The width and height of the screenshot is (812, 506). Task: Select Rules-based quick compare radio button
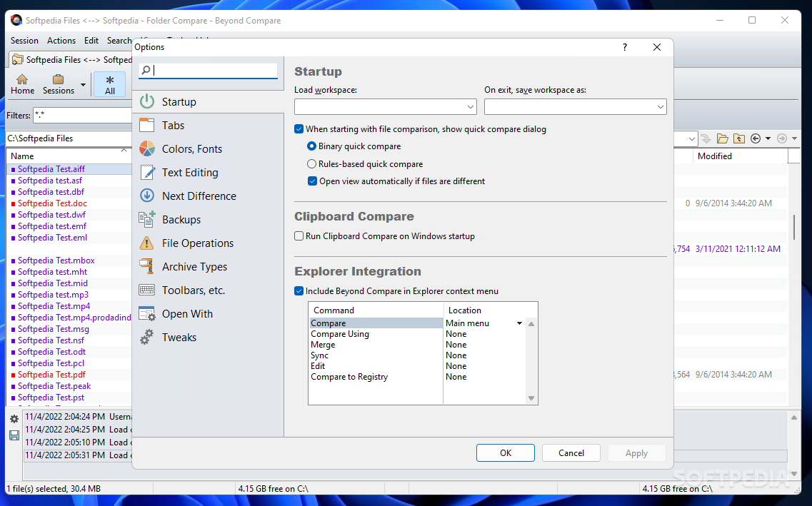312,164
